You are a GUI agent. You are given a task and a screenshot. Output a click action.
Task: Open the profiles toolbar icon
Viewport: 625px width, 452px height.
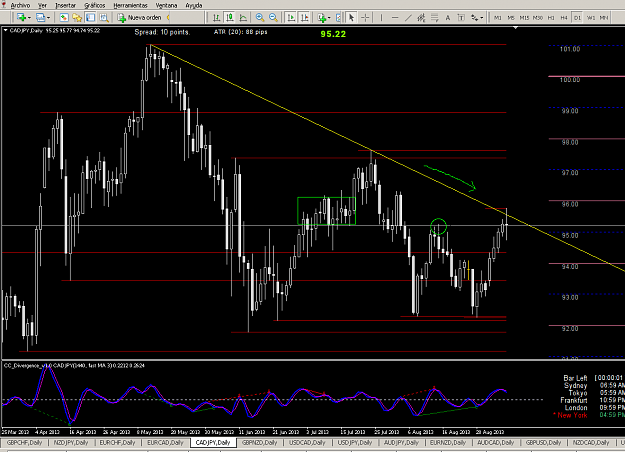point(40,18)
